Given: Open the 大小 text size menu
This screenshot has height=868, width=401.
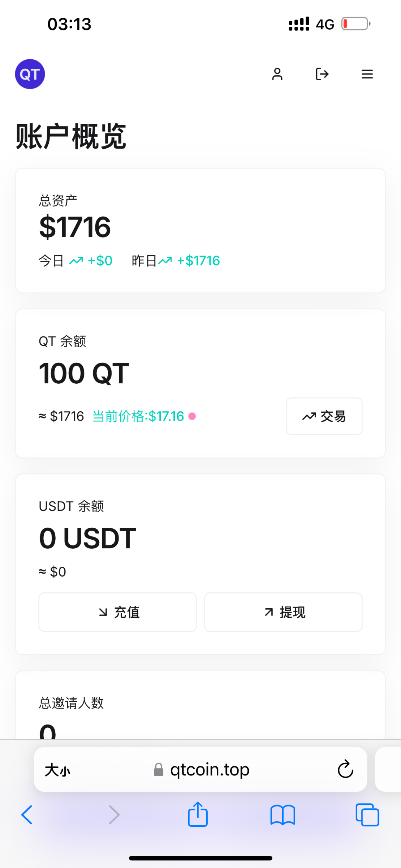Looking at the screenshot, I should [57, 770].
